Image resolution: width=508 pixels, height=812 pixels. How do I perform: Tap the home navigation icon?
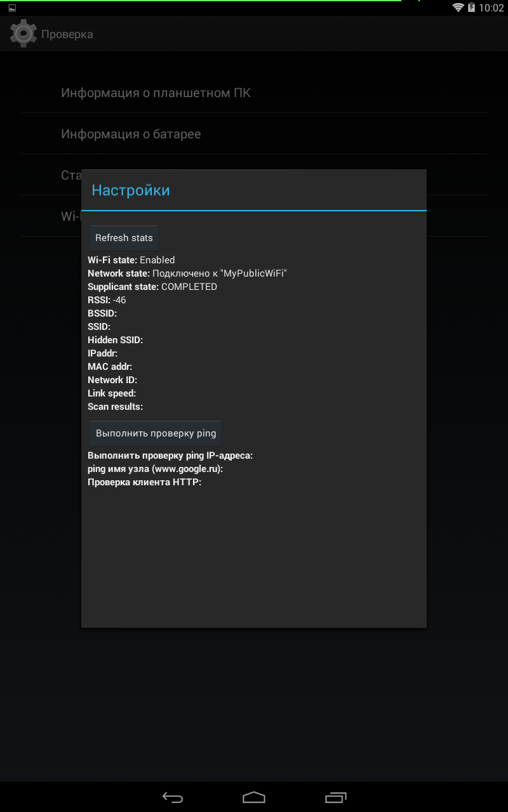point(254,797)
